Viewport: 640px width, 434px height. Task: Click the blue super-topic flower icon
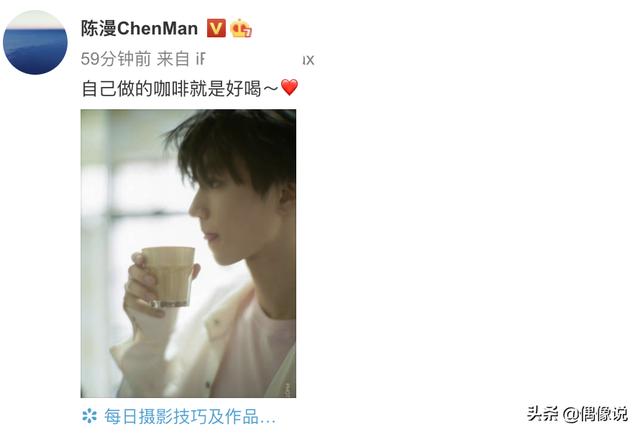pyautogui.click(x=89, y=416)
